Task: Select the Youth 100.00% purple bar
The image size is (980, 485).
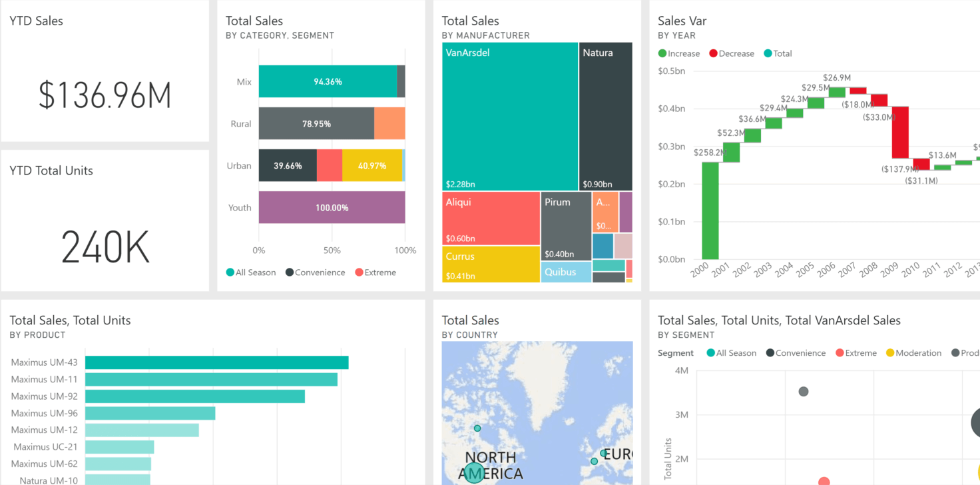Action: 332,207
